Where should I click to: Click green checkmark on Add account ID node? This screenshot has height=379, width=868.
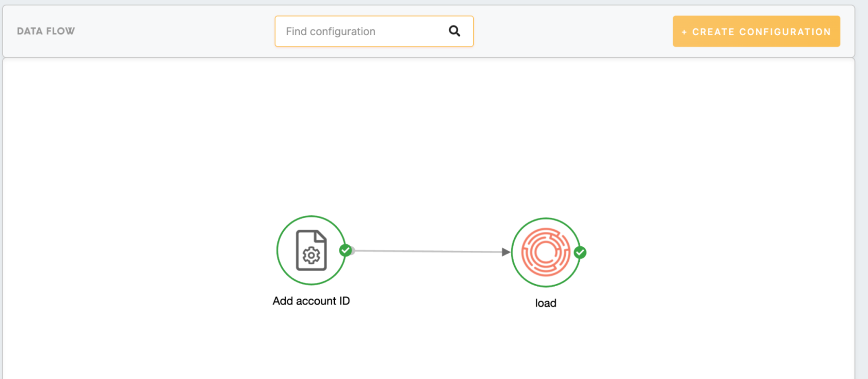click(345, 250)
